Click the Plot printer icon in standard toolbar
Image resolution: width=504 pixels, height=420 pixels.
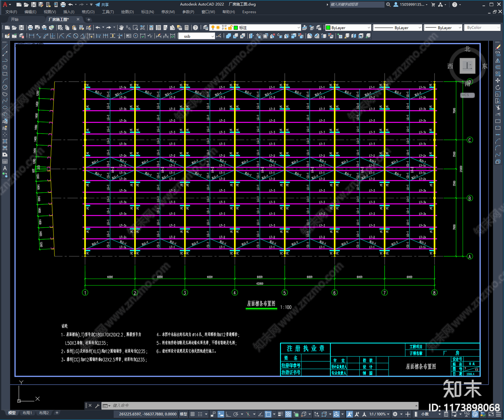tap(31, 28)
